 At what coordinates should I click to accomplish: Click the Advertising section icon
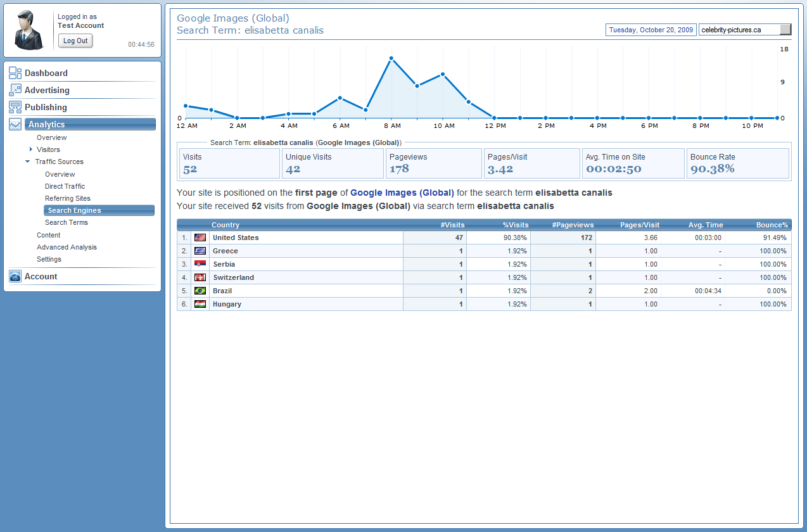tap(15, 90)
